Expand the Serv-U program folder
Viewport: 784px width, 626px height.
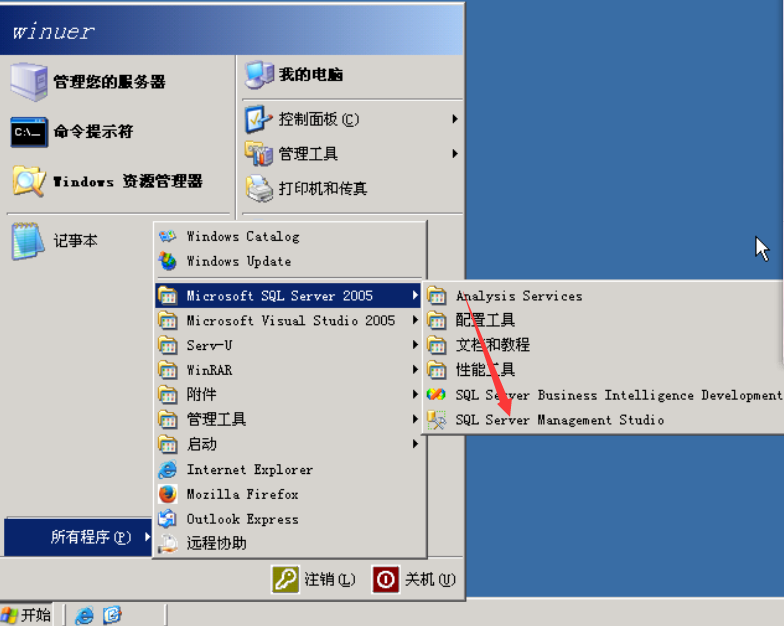pyautogui.click(x=288, y=346)
